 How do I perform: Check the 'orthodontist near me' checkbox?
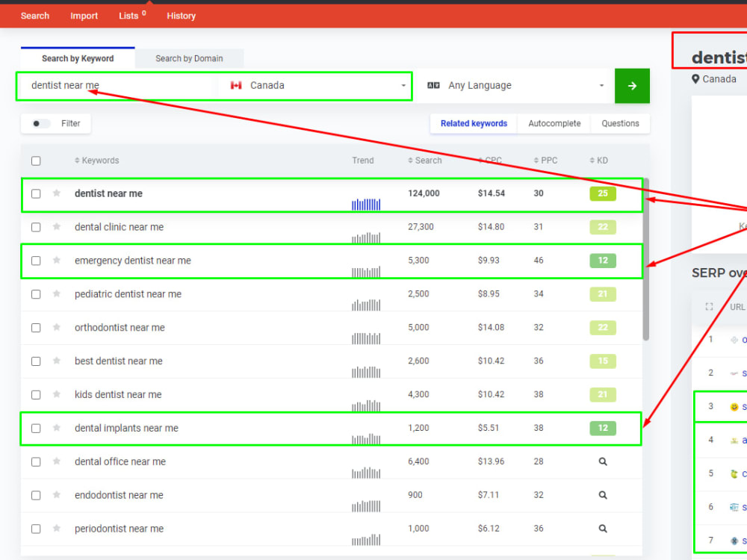(36, 328)
